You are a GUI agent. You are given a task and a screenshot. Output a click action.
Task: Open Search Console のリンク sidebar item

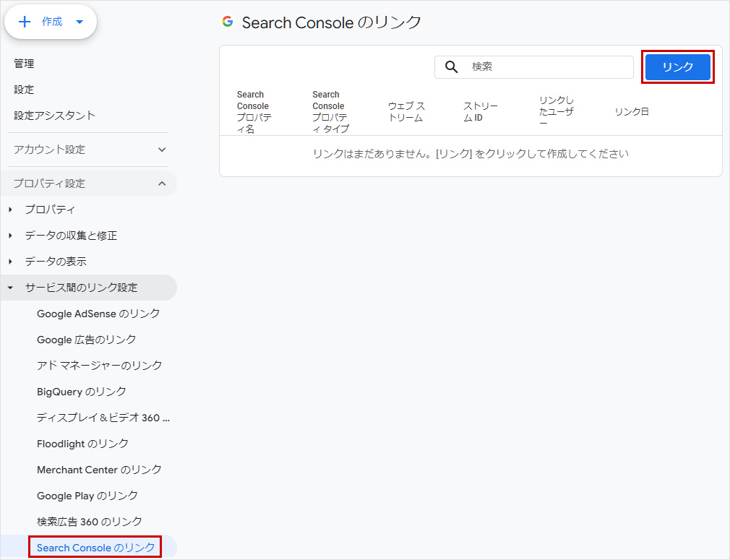pyautogui.click(x=95, y=548)
